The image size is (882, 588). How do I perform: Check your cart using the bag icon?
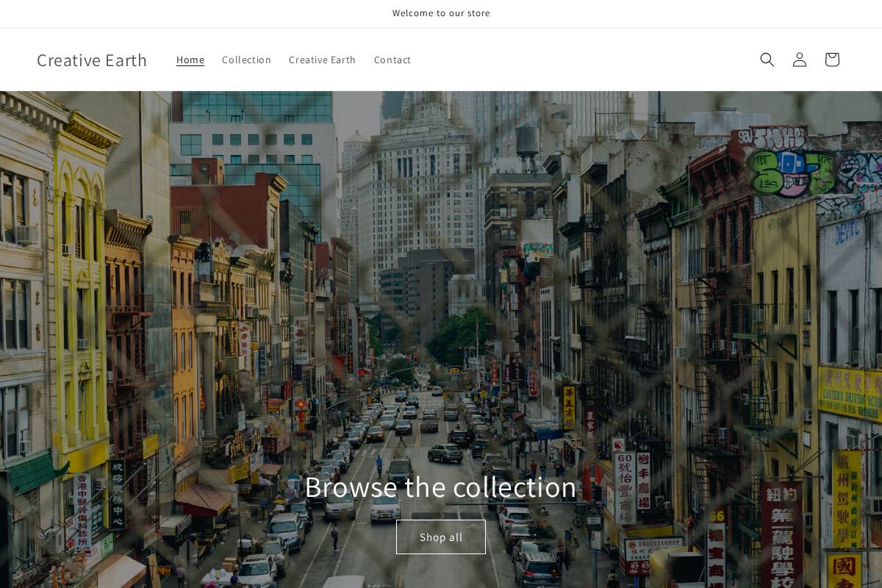831,60
